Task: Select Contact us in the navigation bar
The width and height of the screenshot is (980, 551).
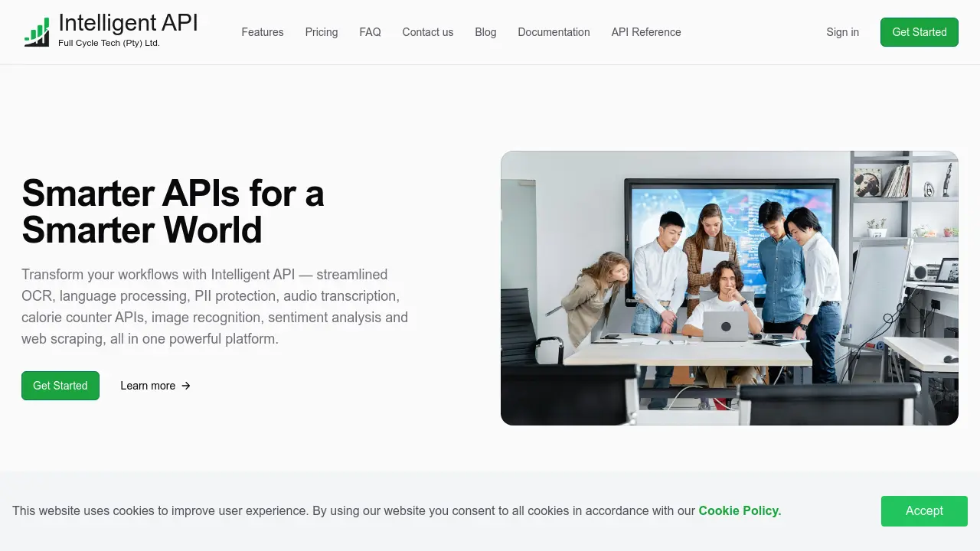Action: click(x=428, y=32)
